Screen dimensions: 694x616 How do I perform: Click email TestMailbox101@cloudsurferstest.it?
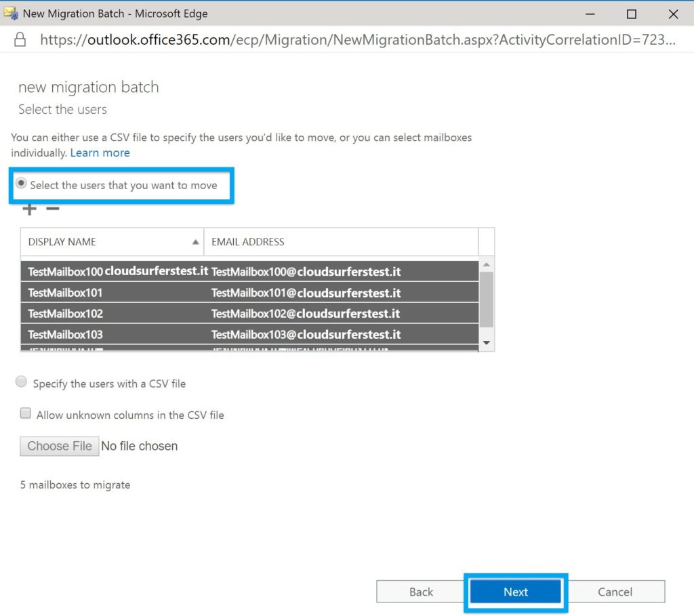point(306,293)
